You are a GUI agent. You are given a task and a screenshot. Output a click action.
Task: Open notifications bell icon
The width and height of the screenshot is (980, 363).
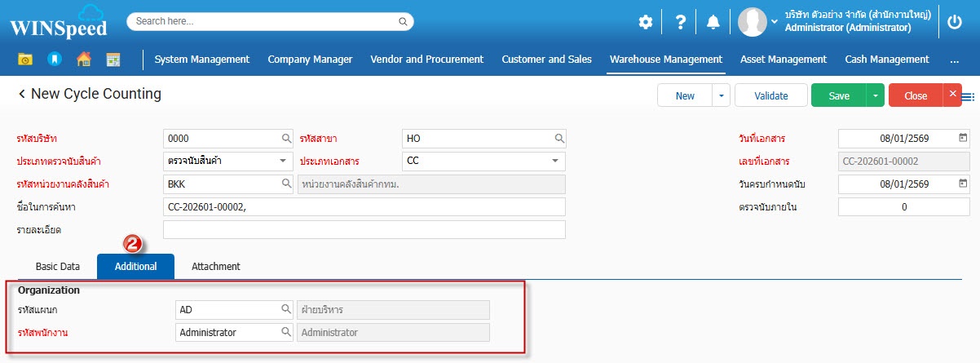click(x=713, y=22)
